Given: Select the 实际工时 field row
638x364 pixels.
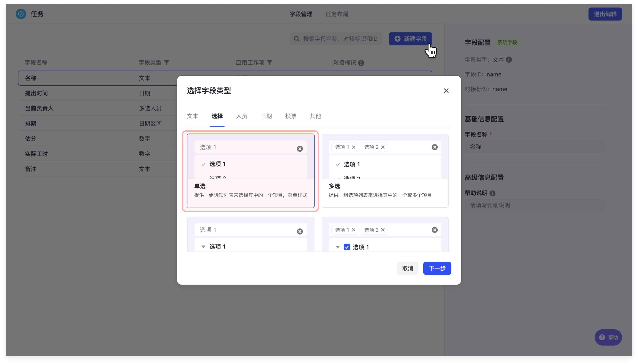Looking at the screenshot, I should click(x=98, y=154).
